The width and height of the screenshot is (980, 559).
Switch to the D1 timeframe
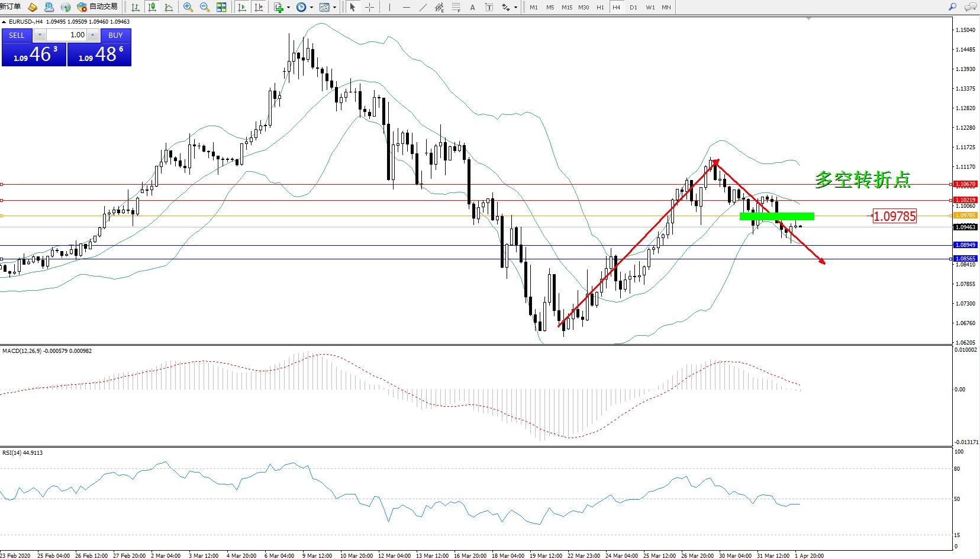pos(633,7)
